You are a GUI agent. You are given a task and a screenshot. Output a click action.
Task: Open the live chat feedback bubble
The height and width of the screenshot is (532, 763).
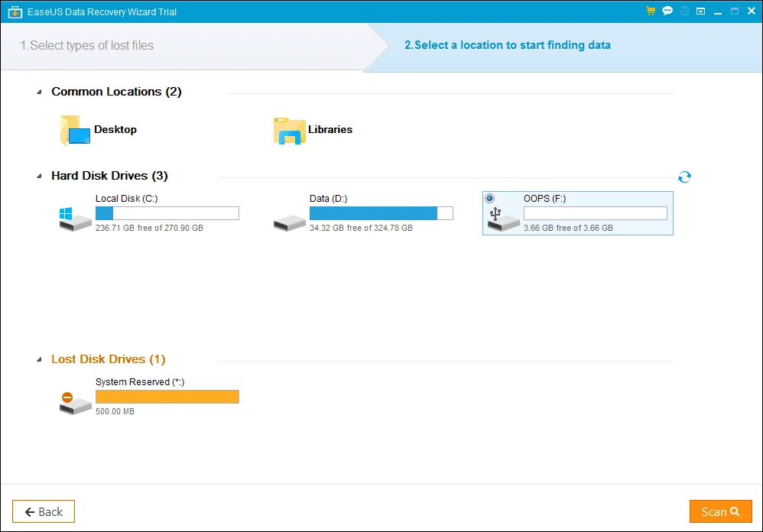click(667, 11)
